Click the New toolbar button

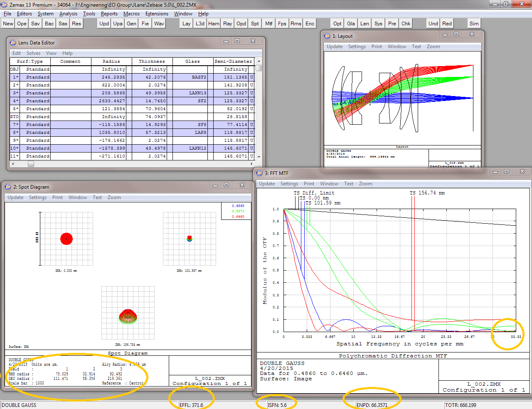8,24
